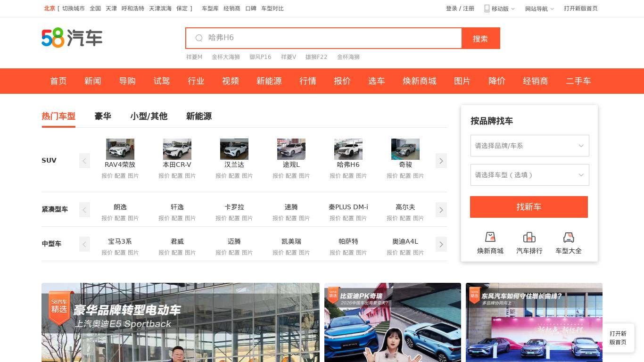The image size is (644, 362).
Task: Open 车型大全 via the car icon
Action: tap(569, 237)
